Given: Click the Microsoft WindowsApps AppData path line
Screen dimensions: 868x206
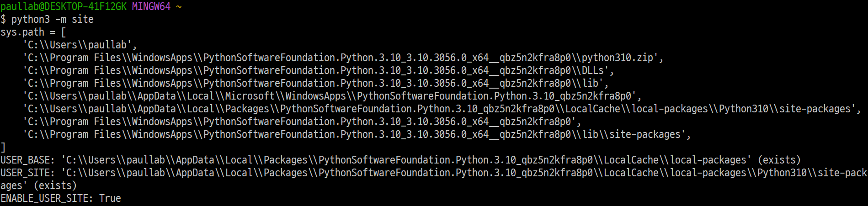Looking at the screenshot, I should (x=332, y=96).
